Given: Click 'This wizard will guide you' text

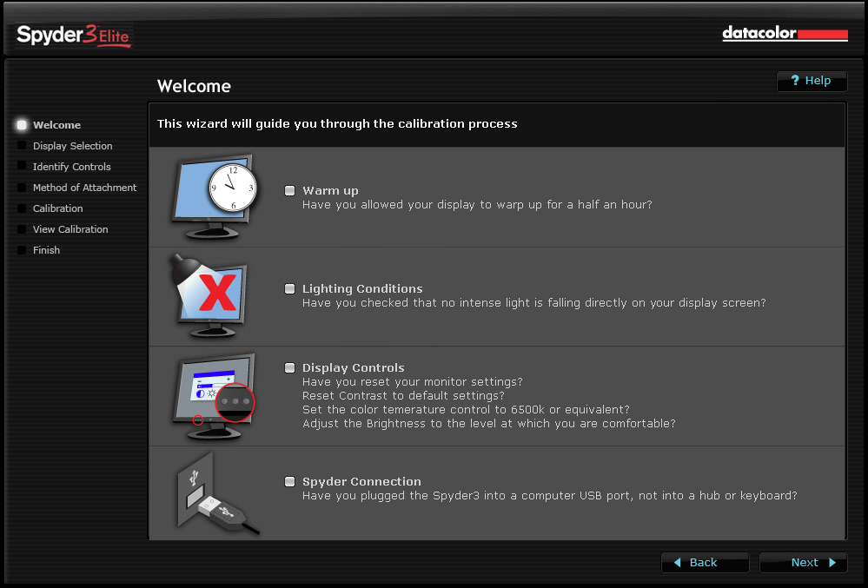Looking at the screenshot, I should [337, 124].
